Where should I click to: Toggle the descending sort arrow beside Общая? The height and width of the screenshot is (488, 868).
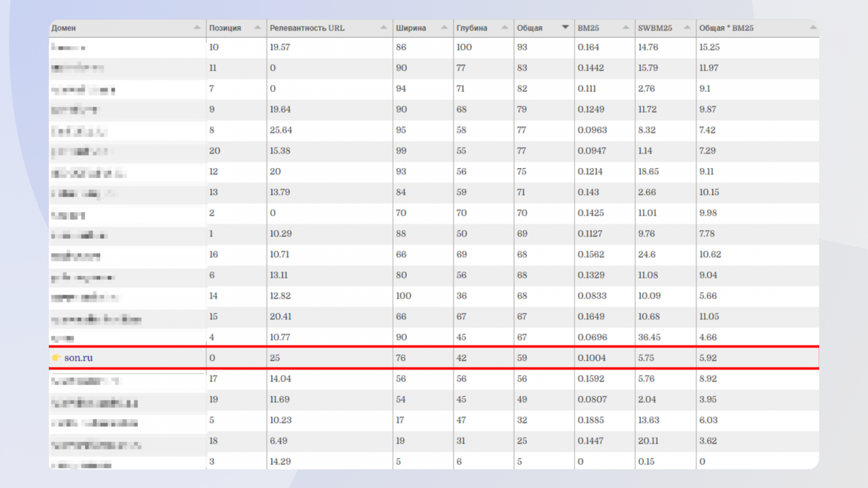565,28
